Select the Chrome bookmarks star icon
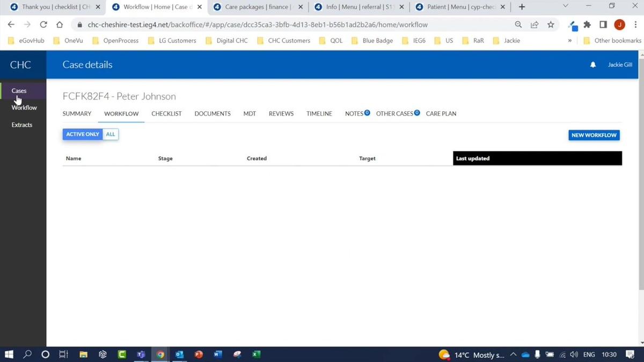 [551, 25]
